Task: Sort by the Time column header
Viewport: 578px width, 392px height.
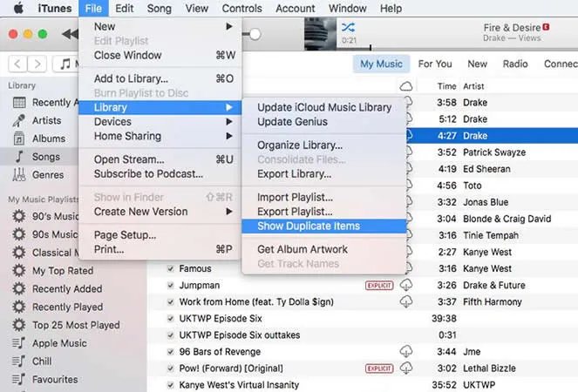Action: [446, 86]
